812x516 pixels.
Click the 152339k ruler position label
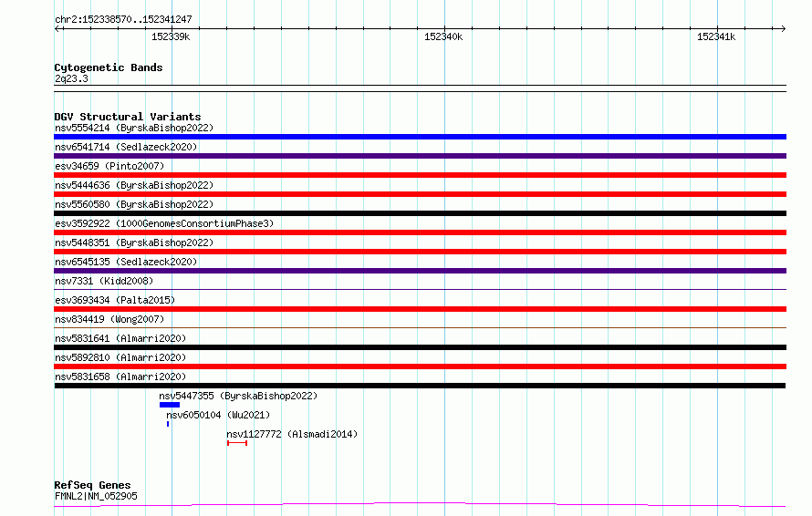[171, 36]
